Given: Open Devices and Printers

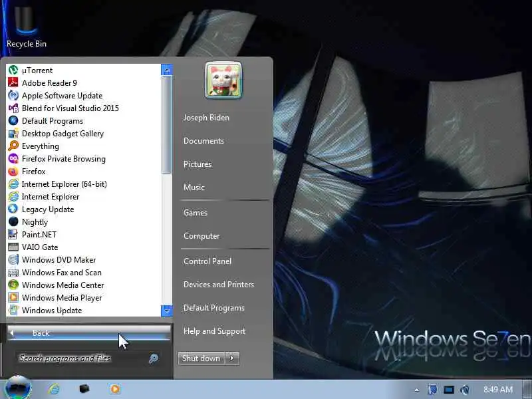Looking at the screenshot, I should pos(219,285).
